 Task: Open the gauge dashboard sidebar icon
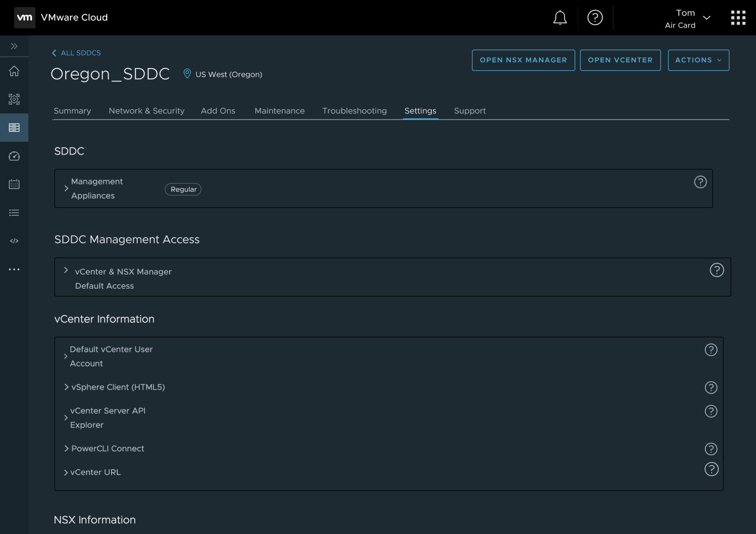(14, 156)
